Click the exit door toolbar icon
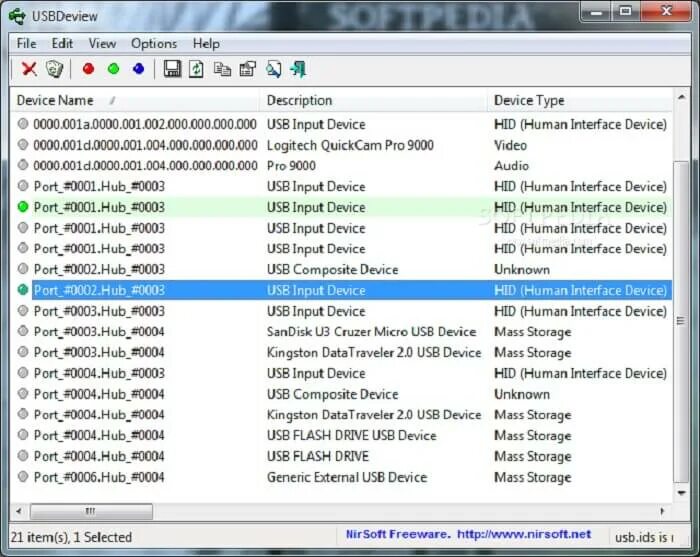 (298, 69)
